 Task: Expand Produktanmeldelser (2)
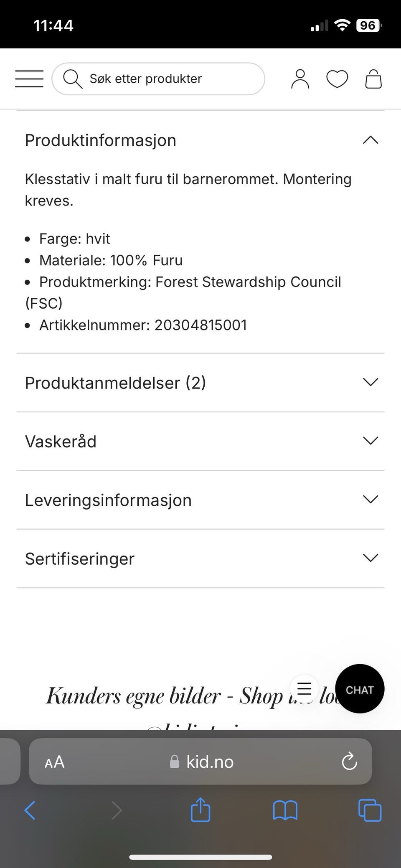click(x=200, y=383)
